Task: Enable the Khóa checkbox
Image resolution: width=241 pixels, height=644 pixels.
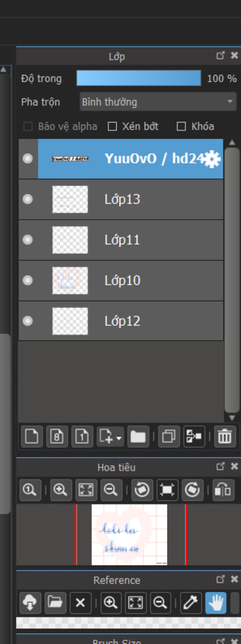Action: point(181,126)
